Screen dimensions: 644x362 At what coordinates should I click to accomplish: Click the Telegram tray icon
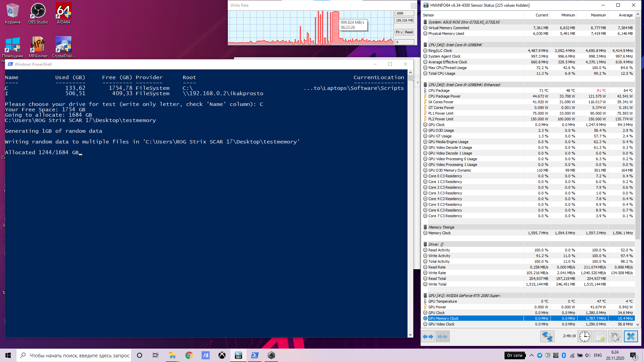pos(540,355)
